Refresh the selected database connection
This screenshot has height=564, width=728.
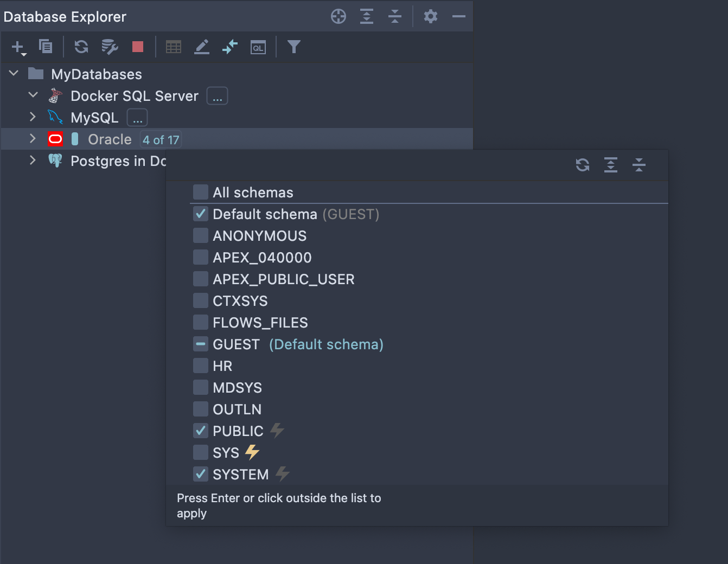point(81,47)
